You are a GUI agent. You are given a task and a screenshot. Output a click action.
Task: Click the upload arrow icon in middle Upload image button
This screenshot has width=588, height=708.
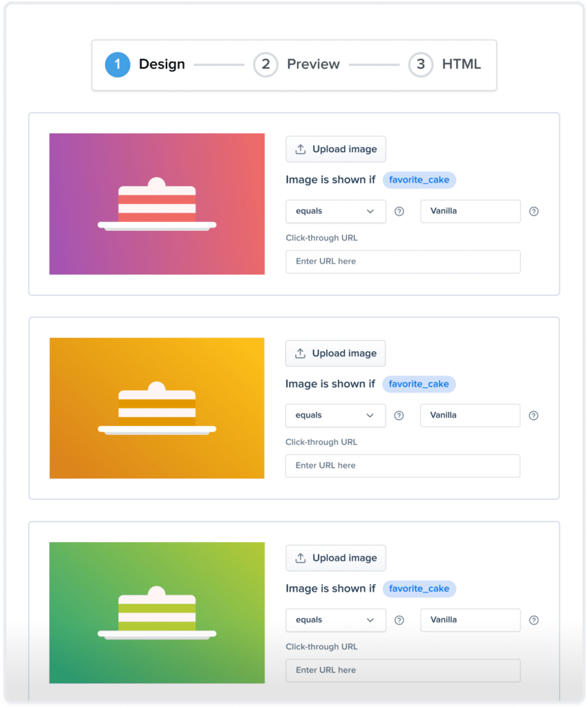[x=300, y=353]
